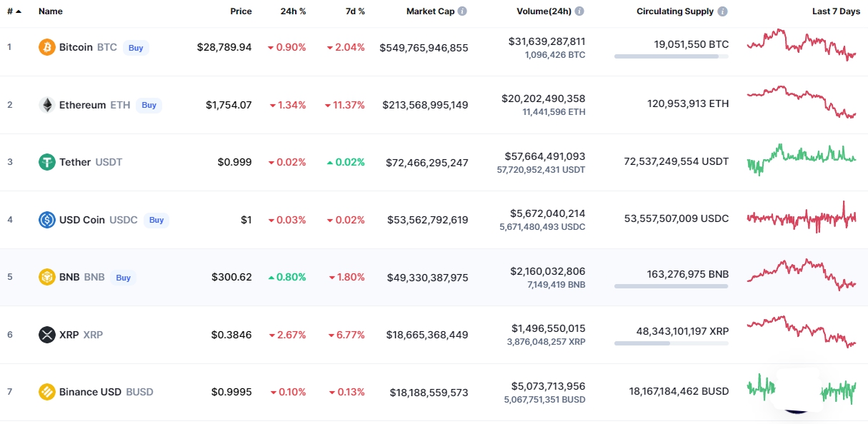The height and width of the screenshot is (424, 868).
Task: Click BNB price $300.62
Action: (x=231, y=277)
